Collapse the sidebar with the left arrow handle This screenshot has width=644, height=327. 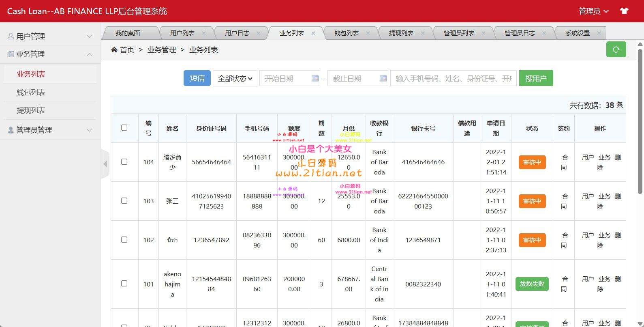pyautogui.click(x=105, y=164)
